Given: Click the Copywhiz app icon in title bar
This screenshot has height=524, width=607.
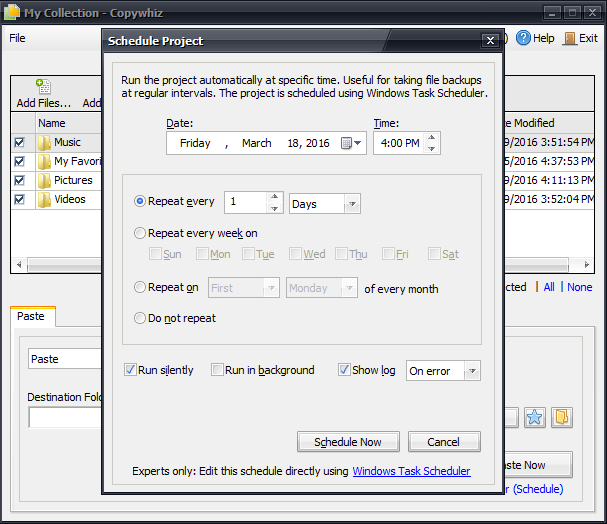Looking at the screenshot, I should click(x=12, y=12).
